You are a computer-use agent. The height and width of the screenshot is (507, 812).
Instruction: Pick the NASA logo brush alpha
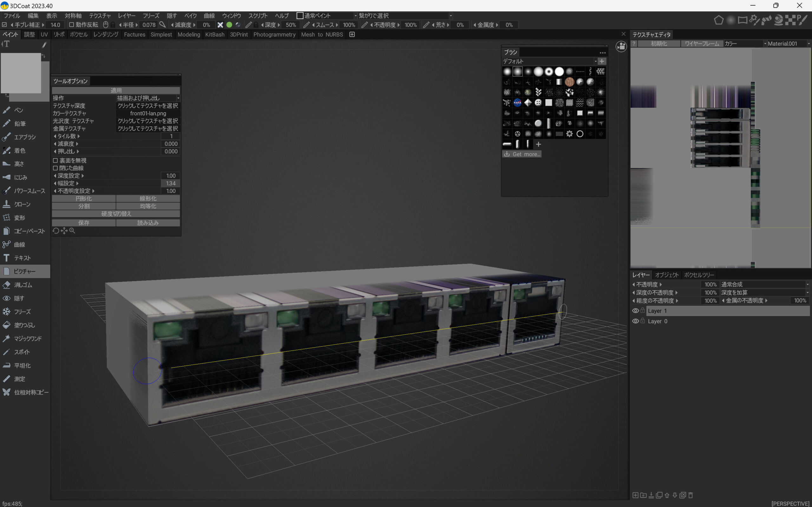tap(517, 103)
